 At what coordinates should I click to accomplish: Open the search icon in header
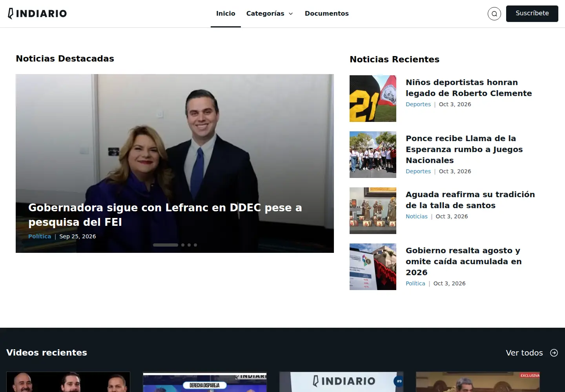494,14
